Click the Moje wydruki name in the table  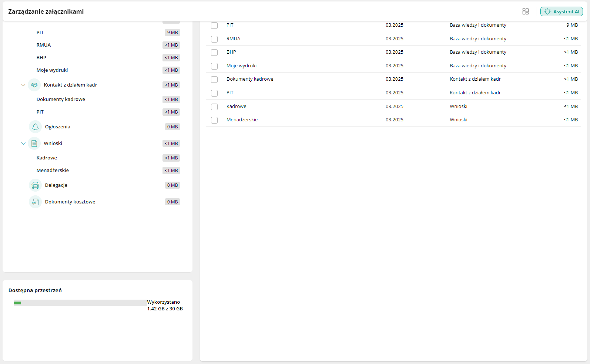241,66
